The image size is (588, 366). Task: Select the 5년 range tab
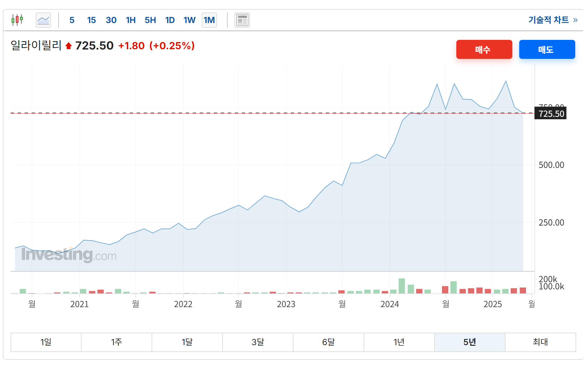tap(470, 342)
